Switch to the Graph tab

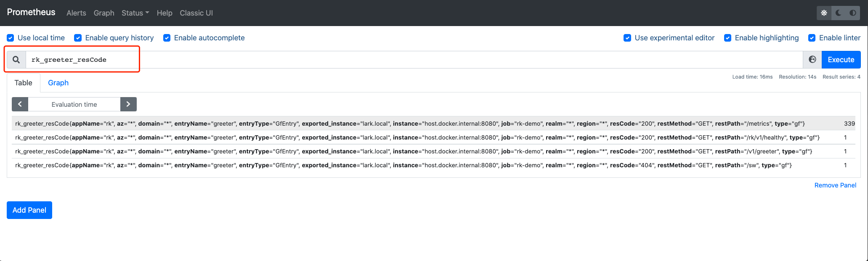(x=58, y=83)
